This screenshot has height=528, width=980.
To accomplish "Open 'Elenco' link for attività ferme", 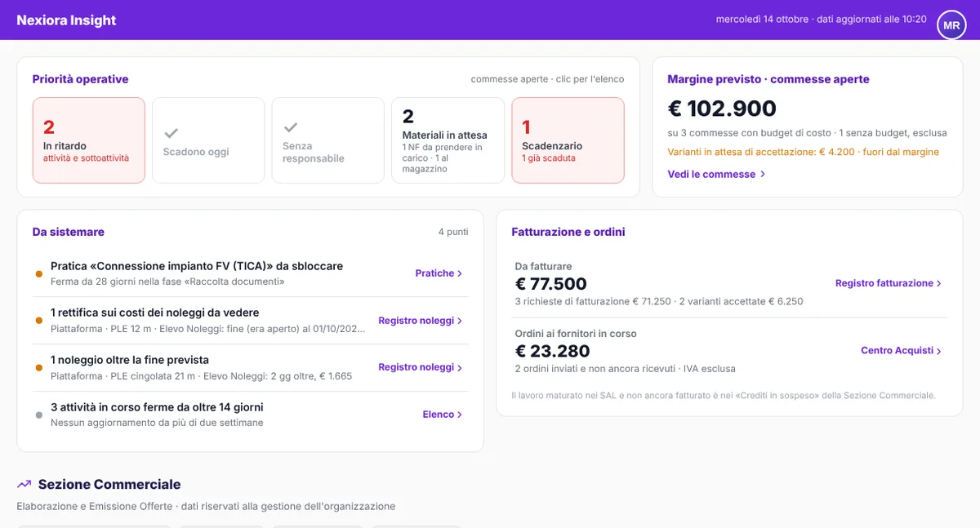I will [x=443, y=415].
